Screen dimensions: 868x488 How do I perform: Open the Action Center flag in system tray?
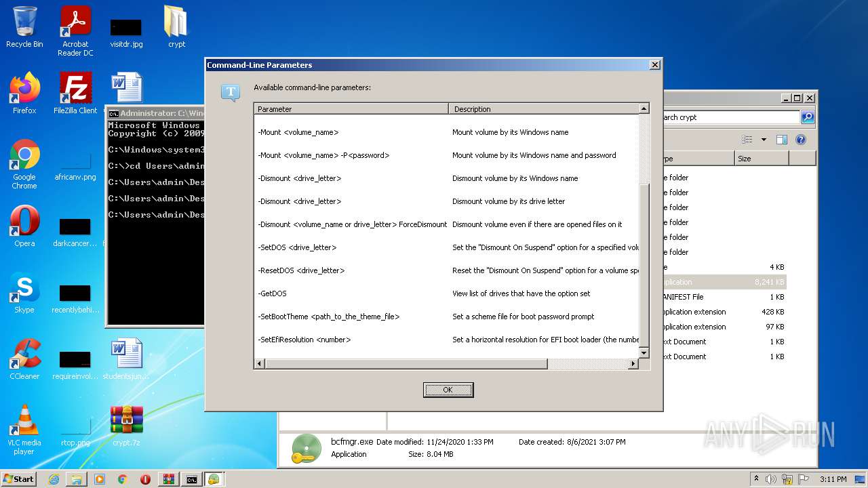coord(804,479)
